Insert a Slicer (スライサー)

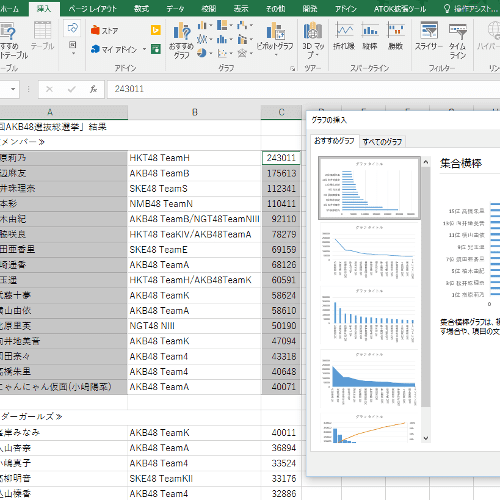[429, 36]
